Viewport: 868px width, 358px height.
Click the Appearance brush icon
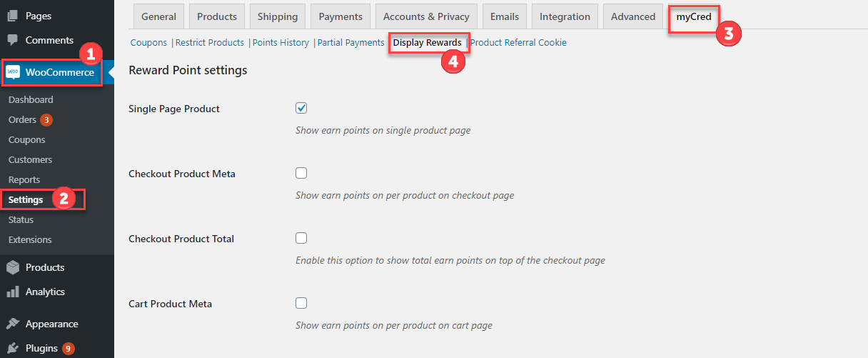pyautogui.click(x=13, y=324)
